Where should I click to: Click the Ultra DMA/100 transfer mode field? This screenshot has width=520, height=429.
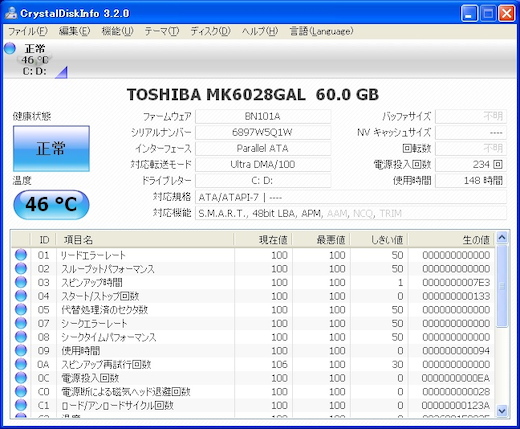tap(263, 165)
